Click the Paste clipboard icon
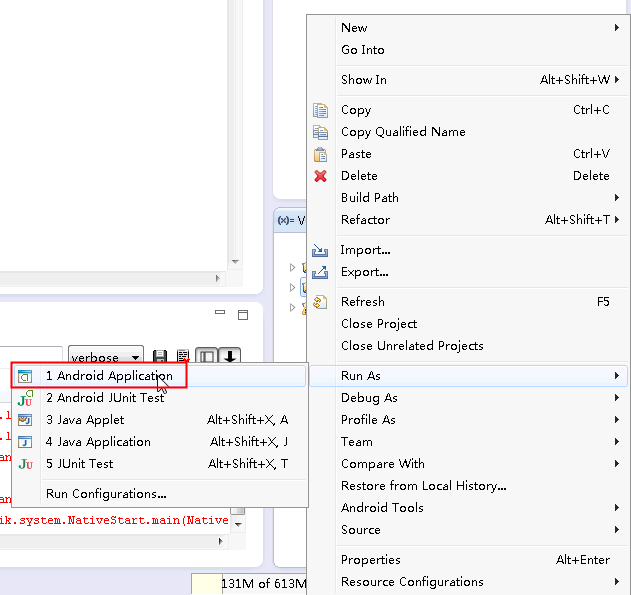Image resolution: width=631 pixels, height=595 pixels. click(320, 154)
